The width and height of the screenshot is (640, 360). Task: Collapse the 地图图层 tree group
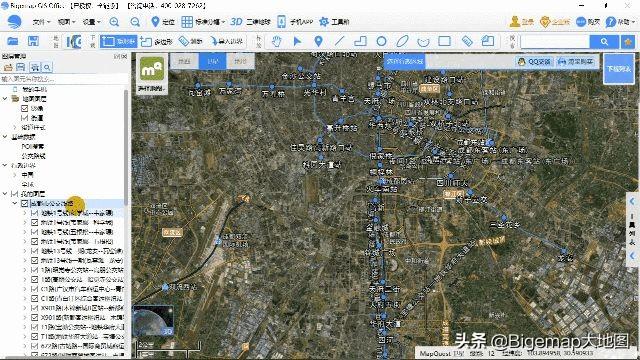[x=5, y=99]
